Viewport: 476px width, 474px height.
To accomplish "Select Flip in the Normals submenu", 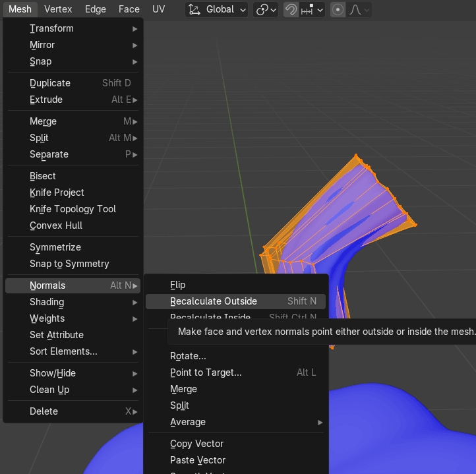I will 178,285.
